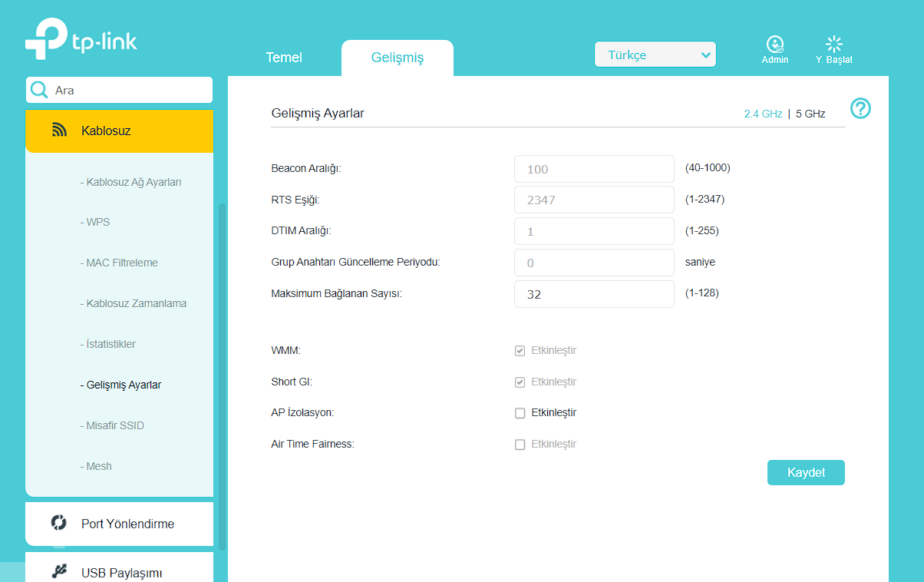Select the 5 GHz band
The image size is (924, 582).
click(810, 114)
